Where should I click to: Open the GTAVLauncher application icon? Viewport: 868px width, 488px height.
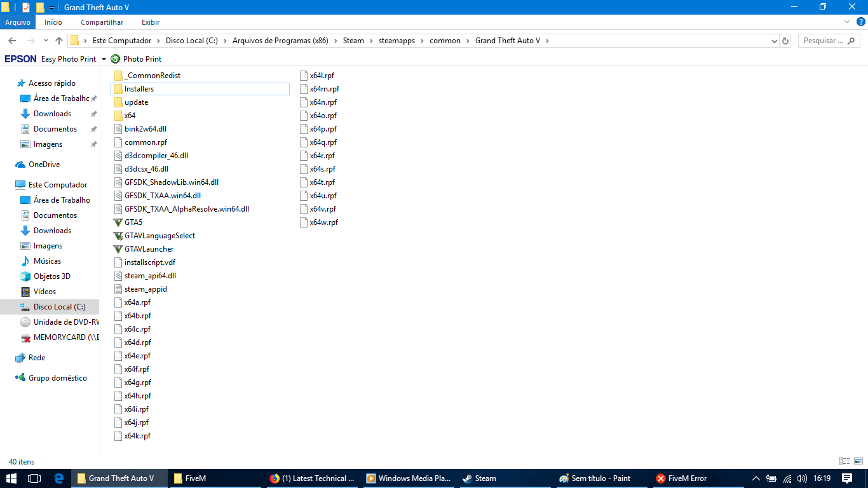coord(118,249)
